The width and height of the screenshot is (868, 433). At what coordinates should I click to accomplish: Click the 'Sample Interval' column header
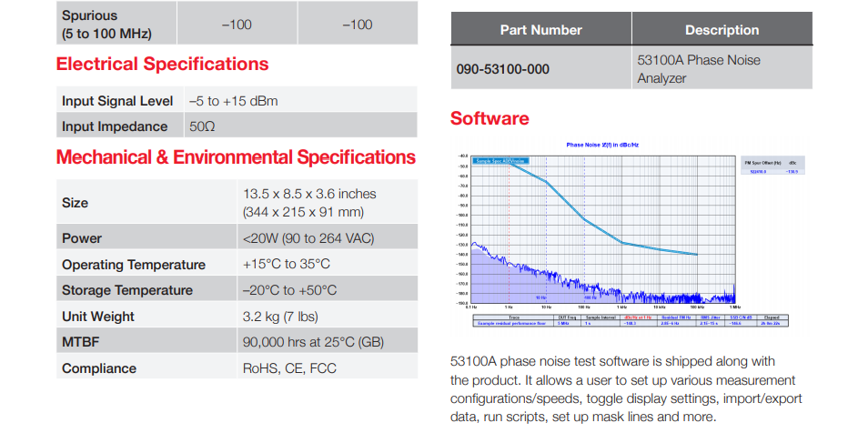pyautogui.click(x=601, y=317)
